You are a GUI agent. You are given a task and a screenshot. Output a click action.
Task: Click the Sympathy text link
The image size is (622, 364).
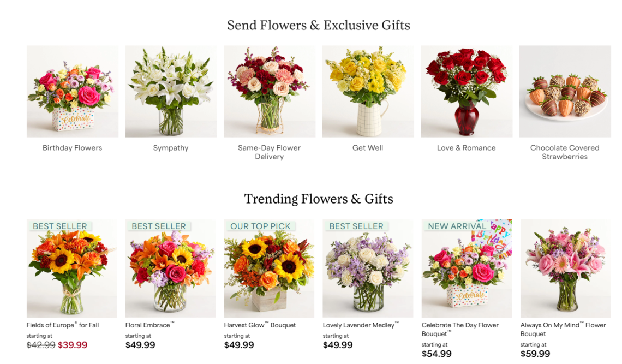point(171,148)
